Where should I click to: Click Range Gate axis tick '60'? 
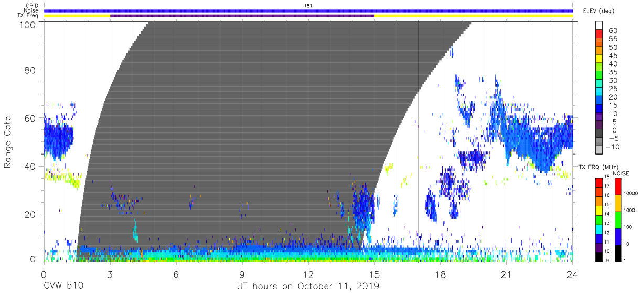[x=29, y=118]
